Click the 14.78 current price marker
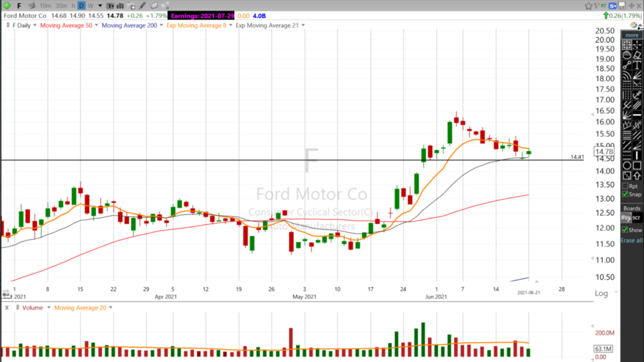 (x=604, y=152)
